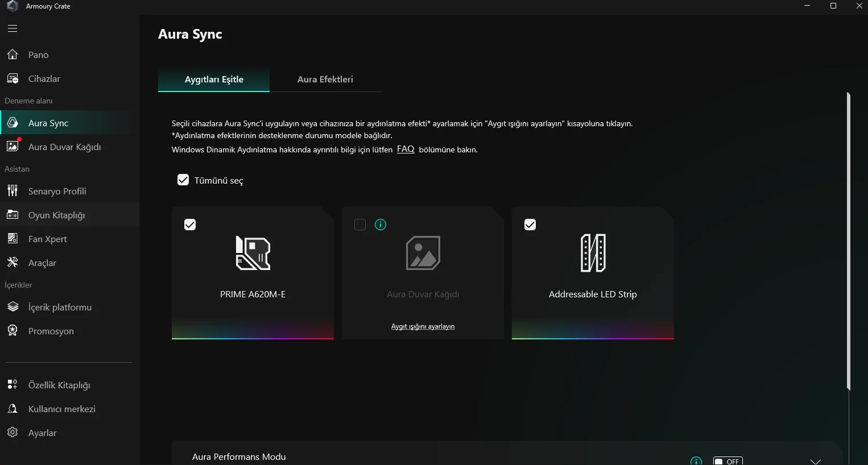Select Aura Sync in the sidebar
Image resolution: width=868 pixels, height=465 pixels.
click(x=69, y=123)
